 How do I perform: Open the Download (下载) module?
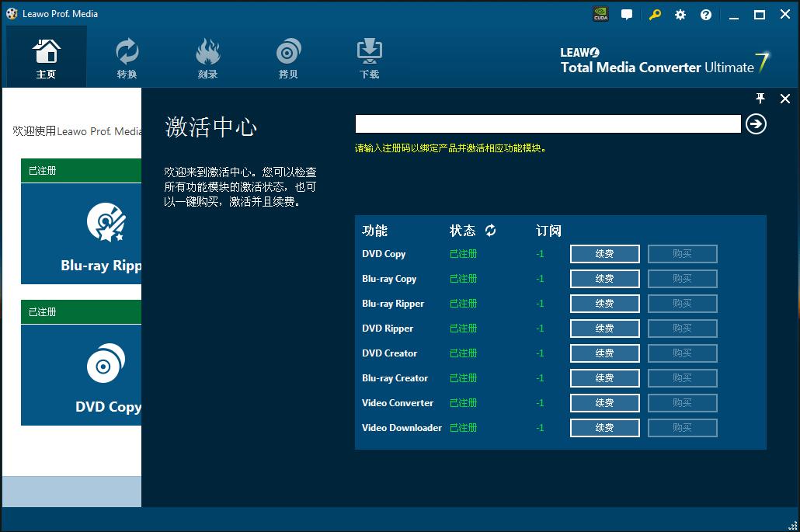369,58
